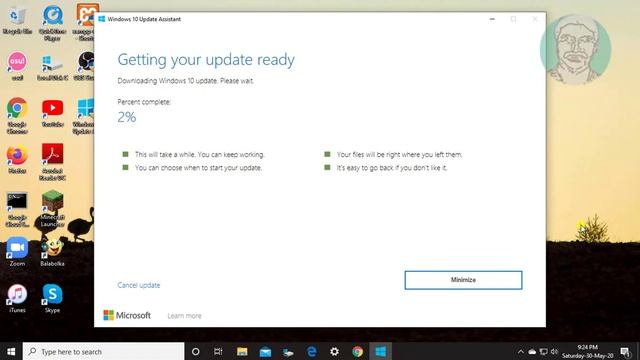This screenshot has width=640, height=360.
Task: Open Cortana from the taskbar circle
Action: 196,351
